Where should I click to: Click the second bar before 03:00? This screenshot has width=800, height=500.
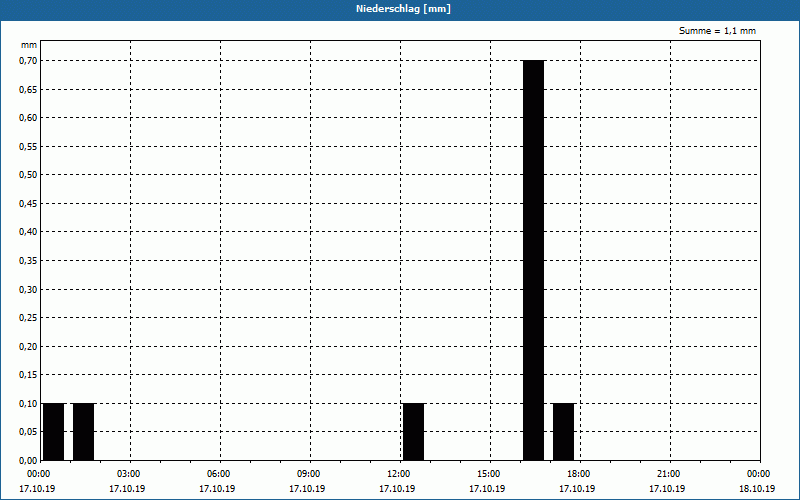tap(83, 432)
